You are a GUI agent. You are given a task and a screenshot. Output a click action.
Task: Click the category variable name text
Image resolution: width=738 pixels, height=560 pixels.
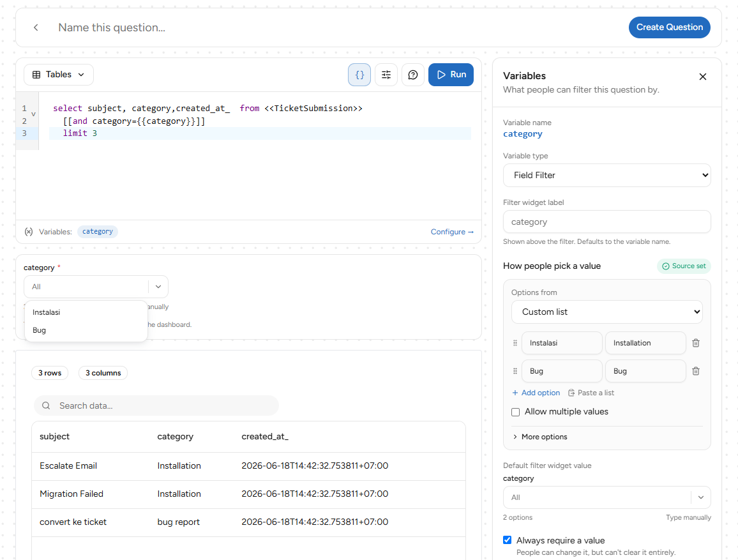pyautogui.click(x=522, y=134)
